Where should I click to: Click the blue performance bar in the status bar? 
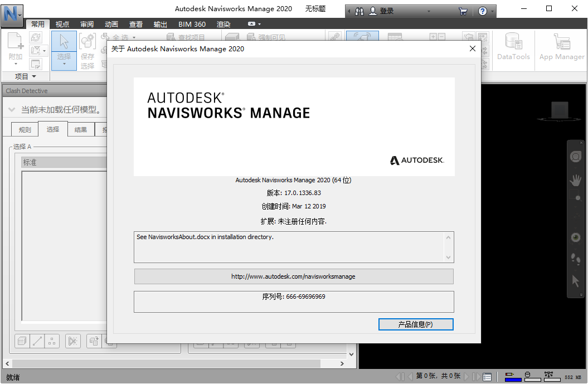pyautogui.click(x=513, y=380)
